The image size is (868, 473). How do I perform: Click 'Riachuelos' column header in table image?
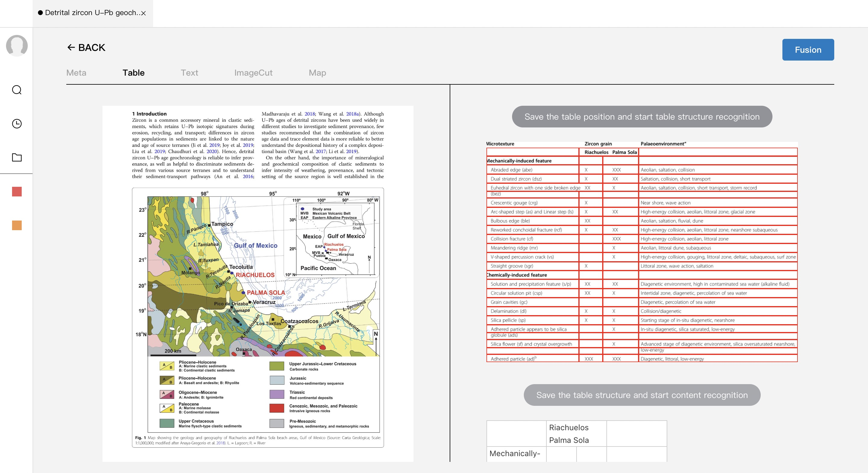tap(596, 152)
